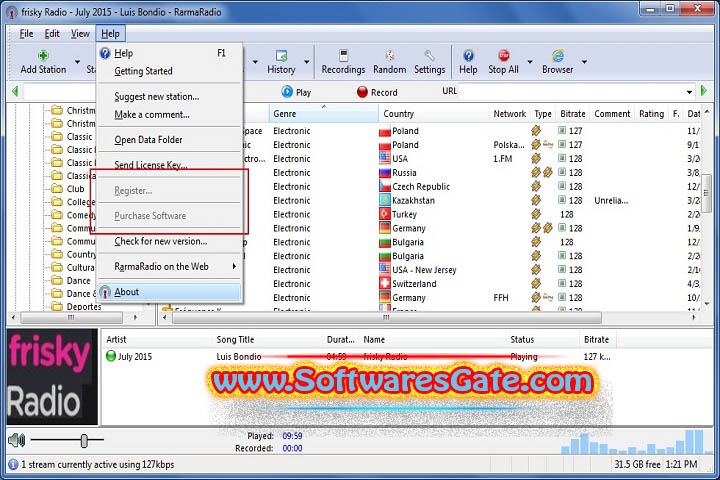
Task: Click the Turkey flag icon
Action: pyautogui.click(x=385, y=214)
